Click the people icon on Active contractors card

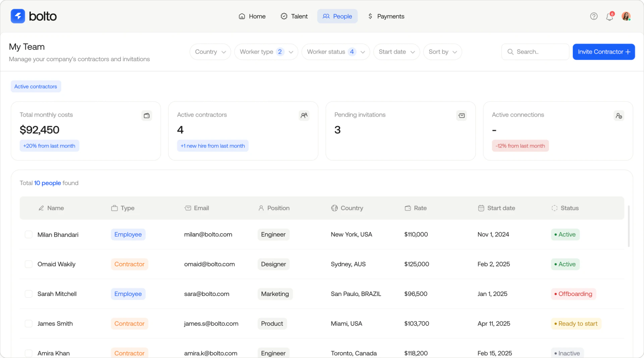point(304,115)
